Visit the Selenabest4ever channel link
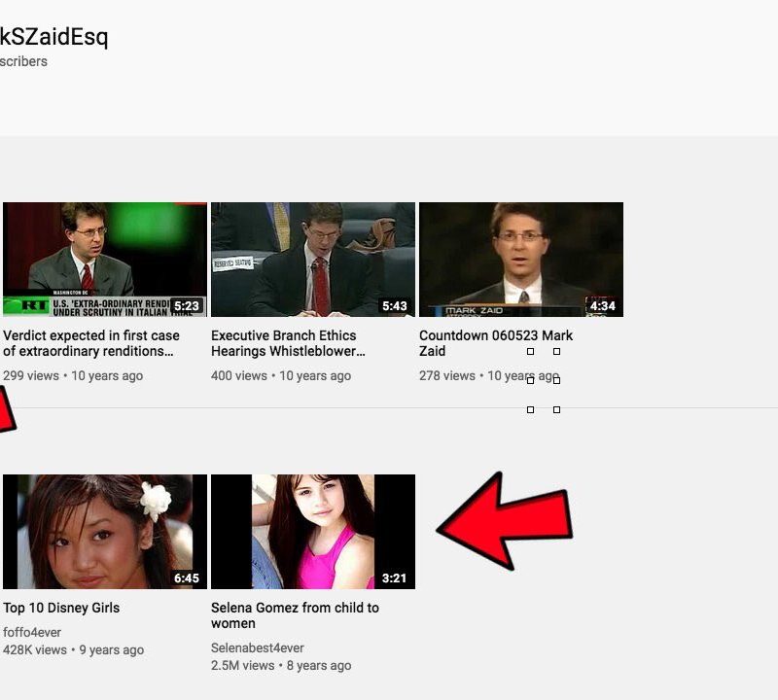778x700 pixels. (x=257, y=647)
